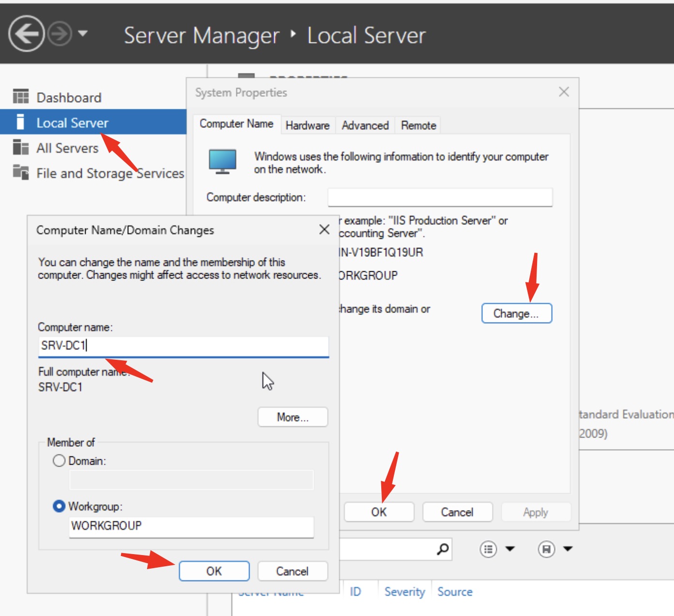The width and height of the screenshot is (674, 616).
Task: Select All Servers in sidebar
Action: click(67, 148)
